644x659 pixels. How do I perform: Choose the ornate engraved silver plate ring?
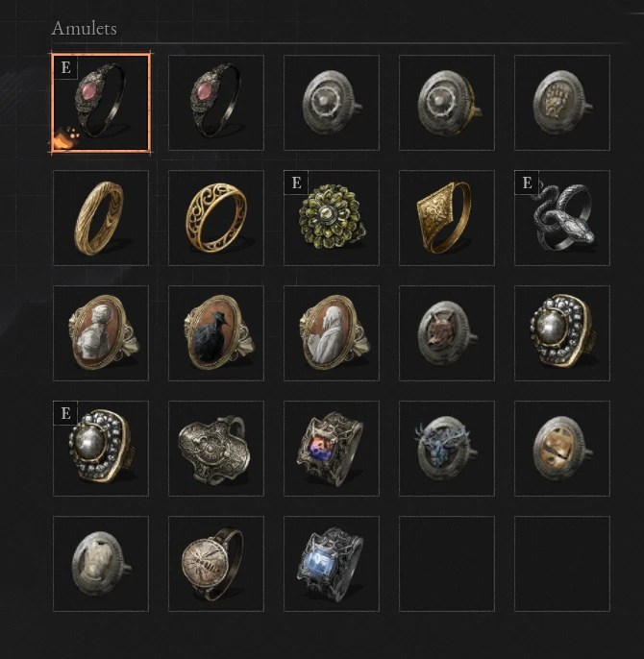216,449
